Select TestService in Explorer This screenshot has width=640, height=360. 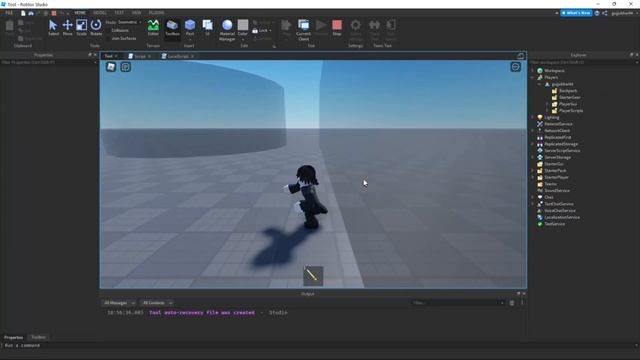pyautogui.click(x=554, y=224)
